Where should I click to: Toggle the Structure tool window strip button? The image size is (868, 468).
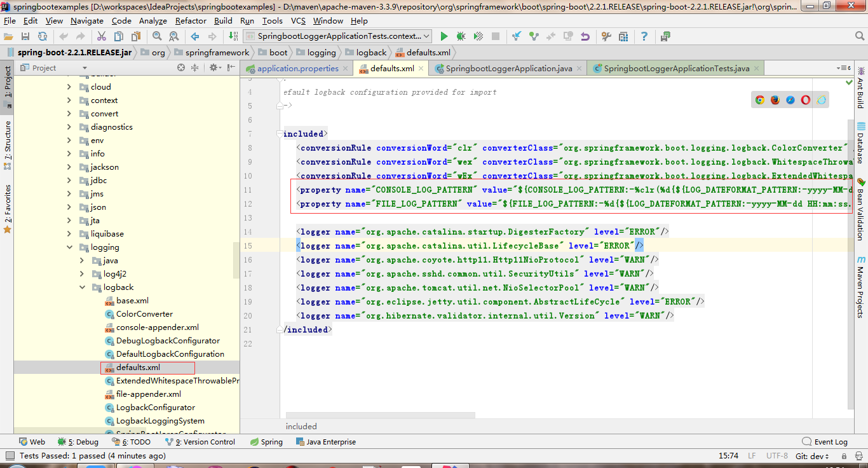(7, 145)
